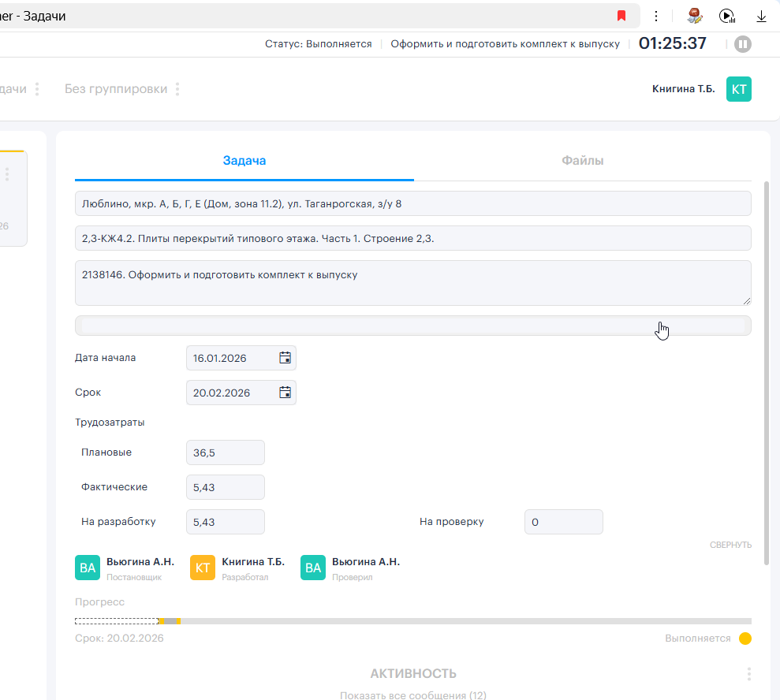Screen dimensions: 780x700
Task: Click the name Книгина Т.Б. above Разработал
Action: point(253,562)
